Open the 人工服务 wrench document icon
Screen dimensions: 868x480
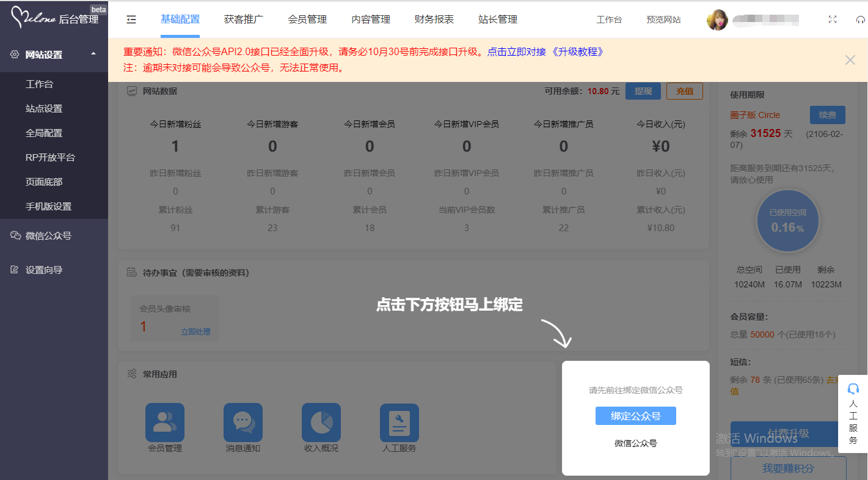[x=399, y=423]
